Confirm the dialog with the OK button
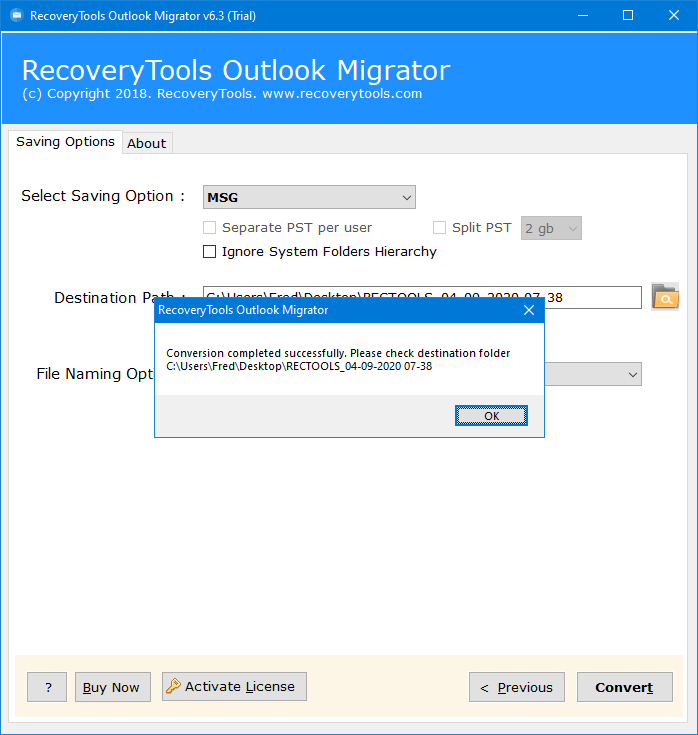 pyautogui.click(x=491, y=416)
